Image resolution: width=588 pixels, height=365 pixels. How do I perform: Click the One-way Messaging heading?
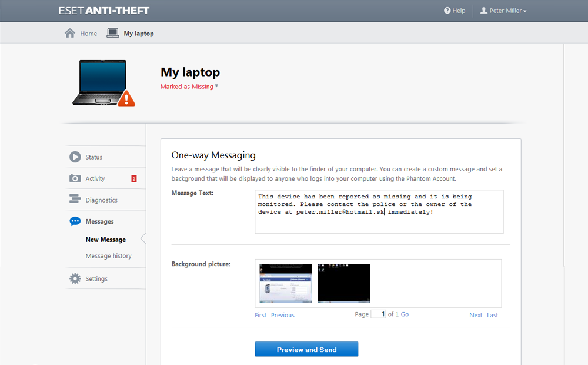(213, 155)
